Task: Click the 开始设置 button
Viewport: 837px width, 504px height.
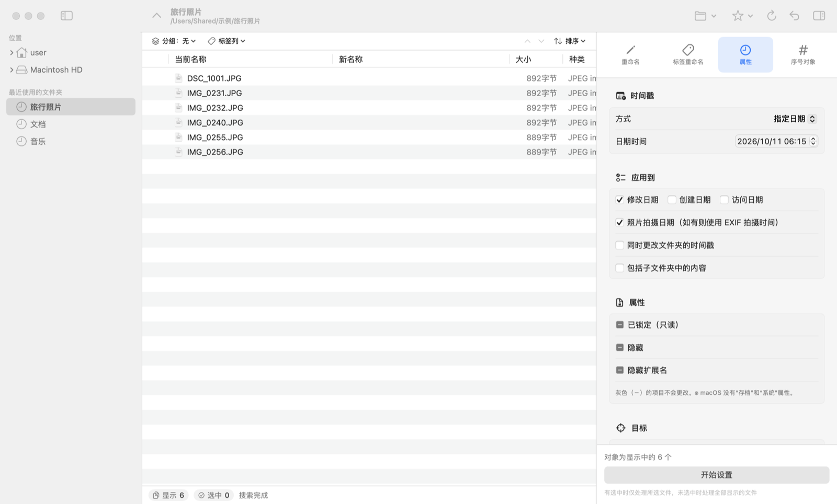Action: [x=717, y=475]
